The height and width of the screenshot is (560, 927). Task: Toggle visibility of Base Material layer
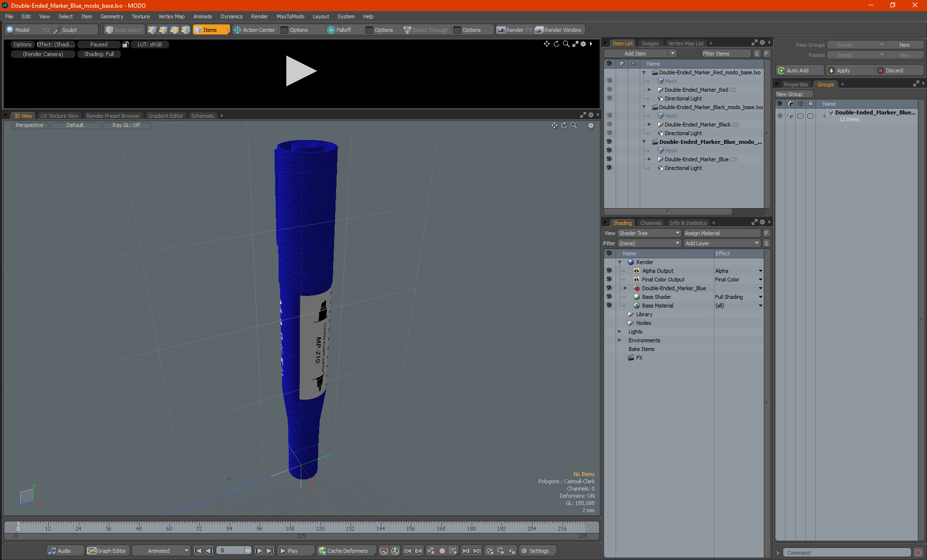click(609, 306)
